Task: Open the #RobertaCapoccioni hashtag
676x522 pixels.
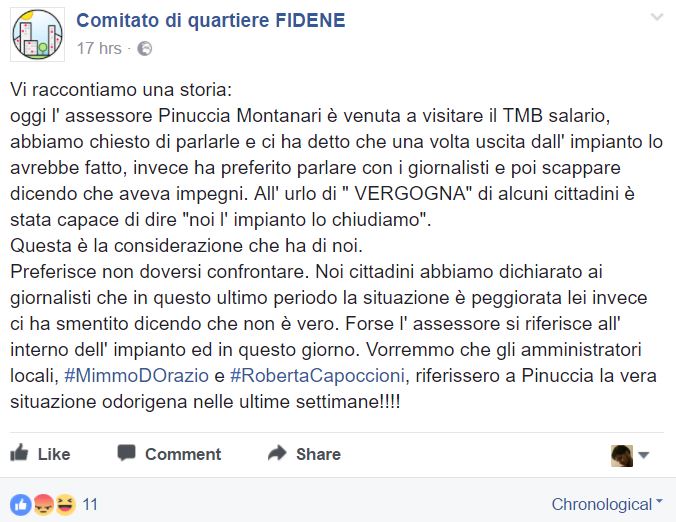Action: tap(317, 375)
